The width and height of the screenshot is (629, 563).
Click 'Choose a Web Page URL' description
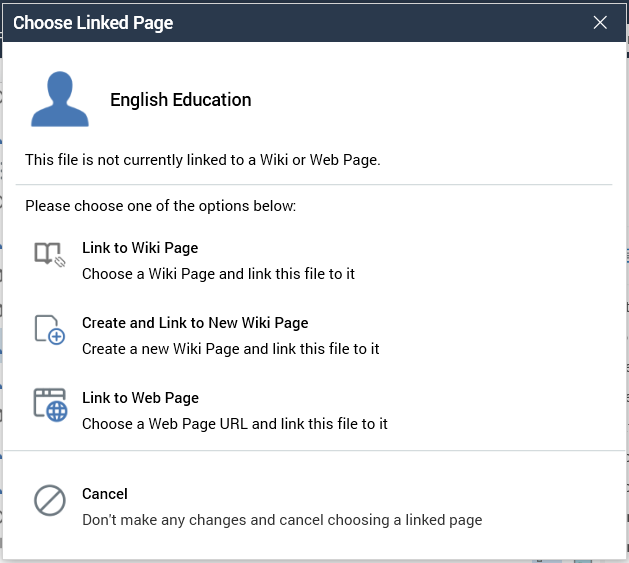click(x=234, y=424)
